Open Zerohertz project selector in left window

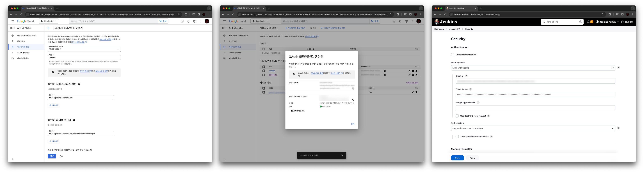49,21
